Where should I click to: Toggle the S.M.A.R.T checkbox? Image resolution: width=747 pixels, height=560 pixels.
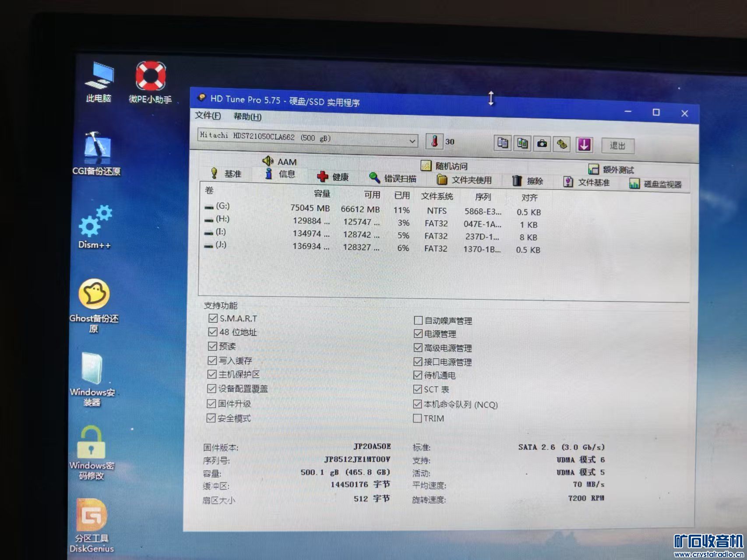(213, 318)
